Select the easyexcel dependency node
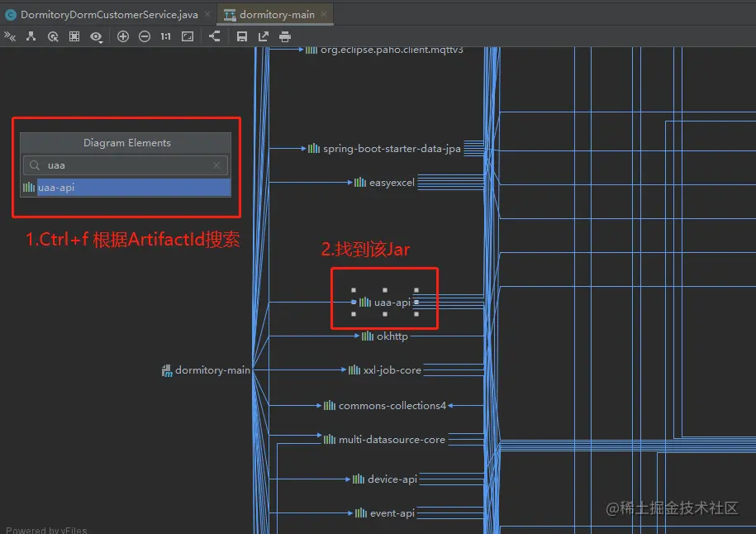 385,183
